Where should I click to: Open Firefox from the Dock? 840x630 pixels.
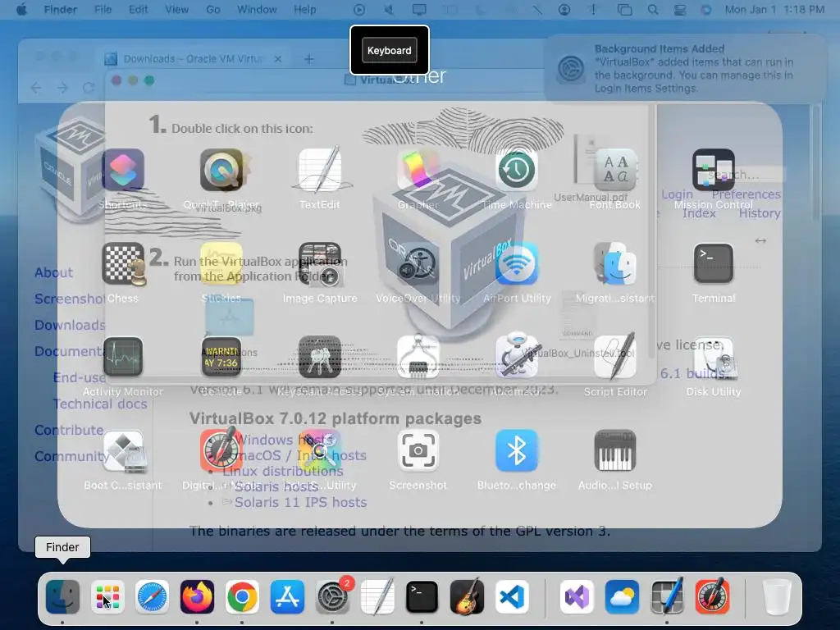tap(197, 596)
